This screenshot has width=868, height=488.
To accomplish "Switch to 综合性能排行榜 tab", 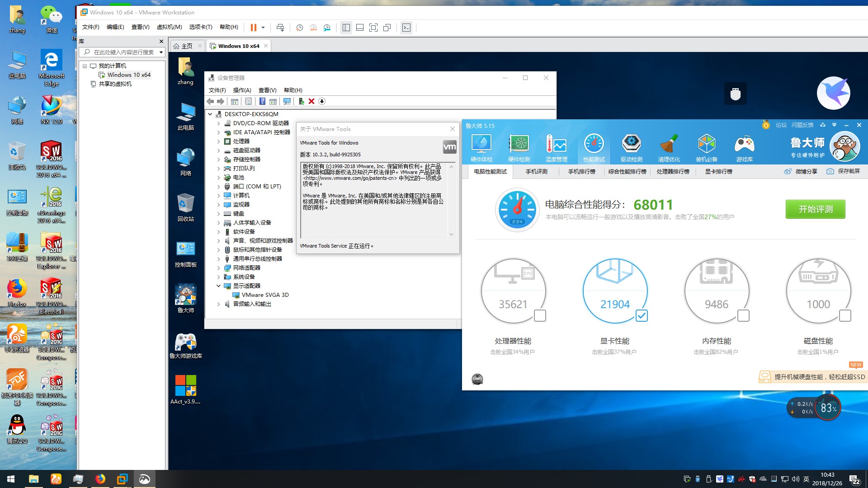I will [627, 172].
